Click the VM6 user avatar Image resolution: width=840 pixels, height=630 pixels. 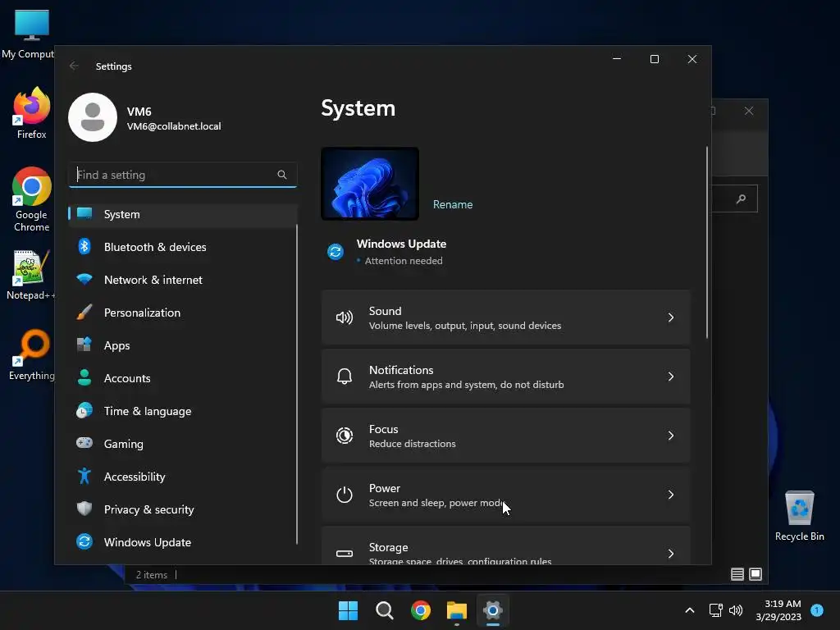point(93,117)
